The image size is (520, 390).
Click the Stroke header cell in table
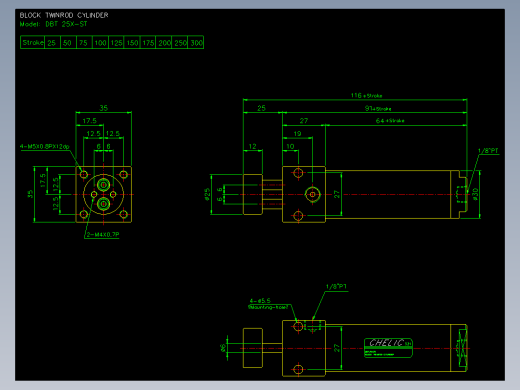(33, 42)
